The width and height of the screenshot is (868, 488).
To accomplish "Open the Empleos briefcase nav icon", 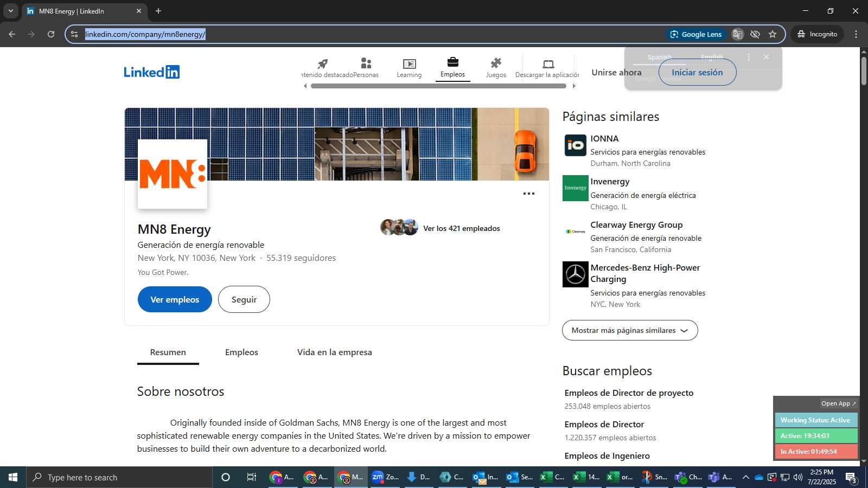I will pyautogui.click(x=452, y=67).
